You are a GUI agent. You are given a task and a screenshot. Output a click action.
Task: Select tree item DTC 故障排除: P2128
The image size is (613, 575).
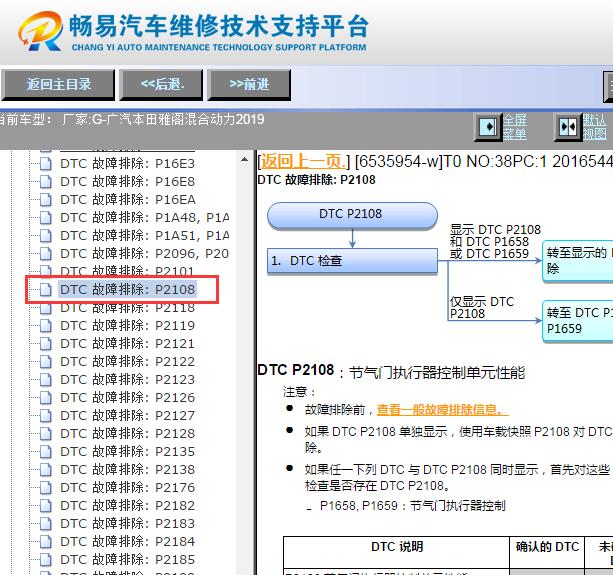(127, 433)
